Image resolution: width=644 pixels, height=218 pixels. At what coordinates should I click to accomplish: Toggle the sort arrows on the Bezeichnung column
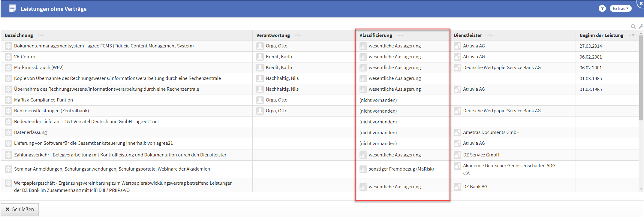(x=41, y=35)
